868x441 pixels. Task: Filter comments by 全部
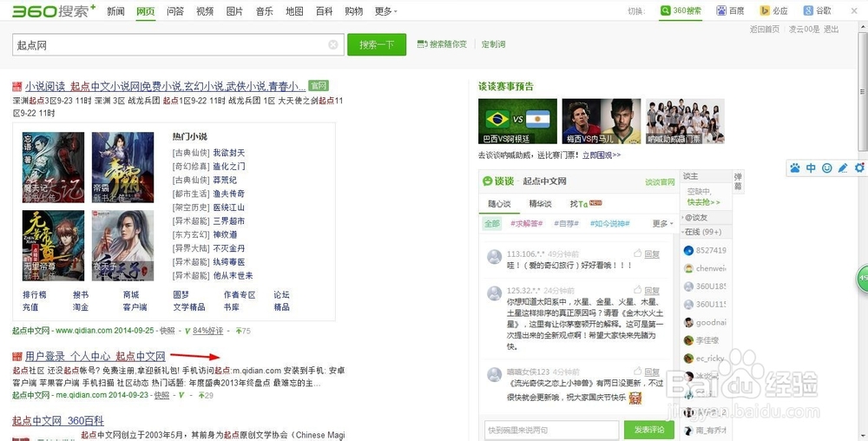(x=492, y=224)
